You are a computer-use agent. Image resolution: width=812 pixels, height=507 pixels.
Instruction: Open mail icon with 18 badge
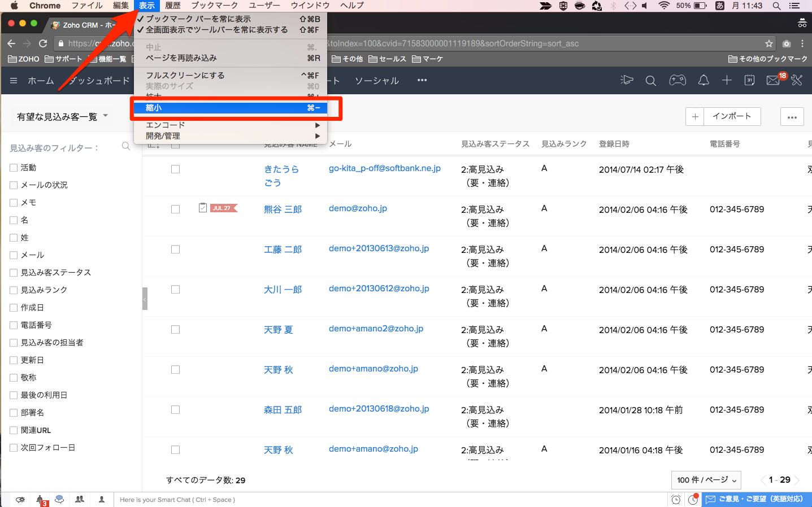point(773,81)
